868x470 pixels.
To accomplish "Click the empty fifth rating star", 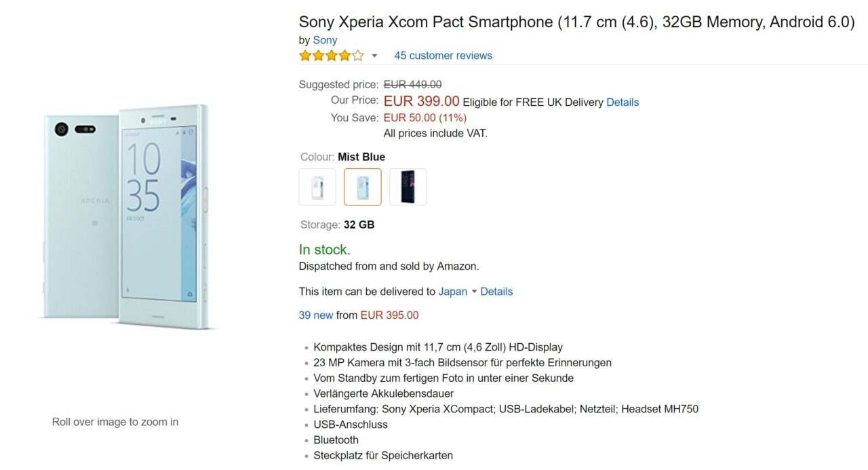I will 358,56.
